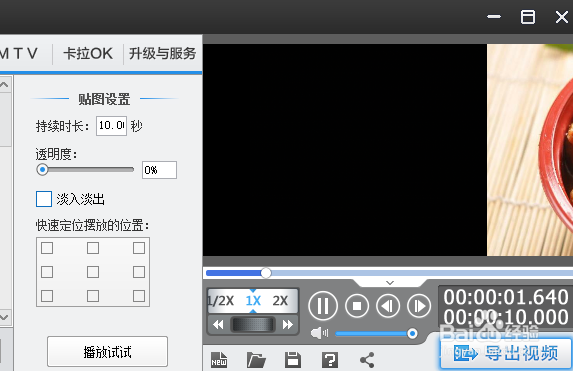Select middle-right sticker position box

[x=139, y=272]
